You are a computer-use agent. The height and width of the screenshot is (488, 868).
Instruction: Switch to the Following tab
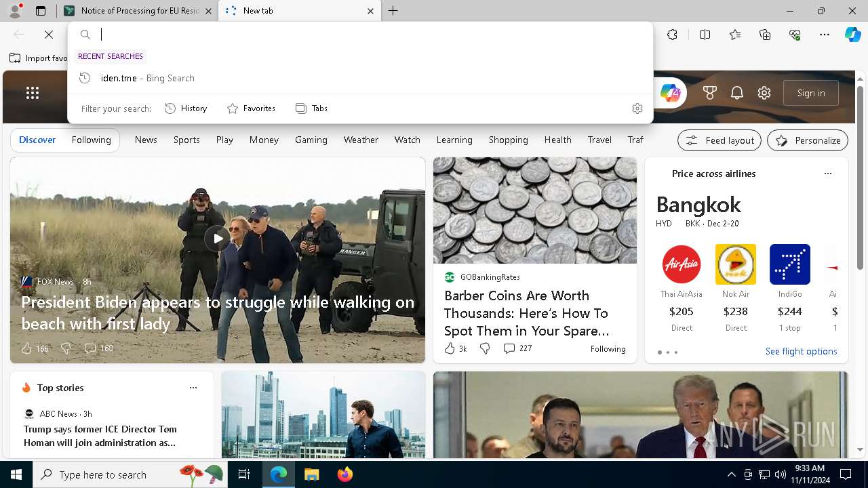pos(91,140)
